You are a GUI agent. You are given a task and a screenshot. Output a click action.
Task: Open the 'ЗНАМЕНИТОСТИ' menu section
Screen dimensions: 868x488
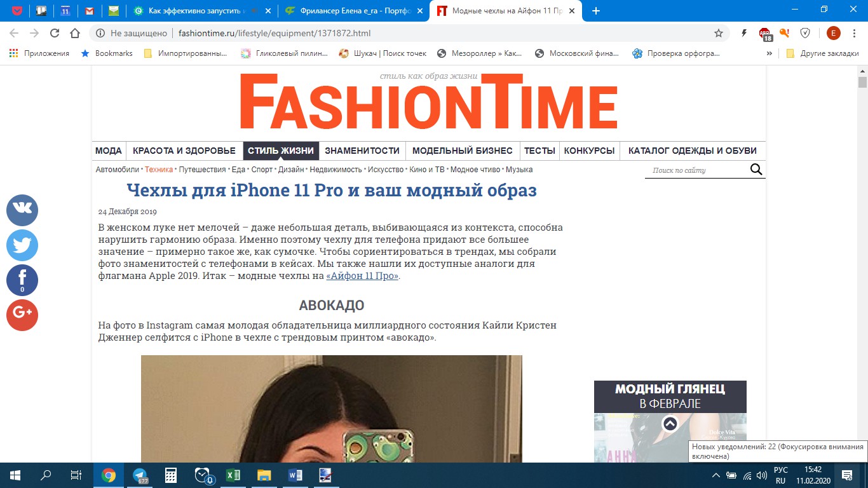(x=362, y=151)
